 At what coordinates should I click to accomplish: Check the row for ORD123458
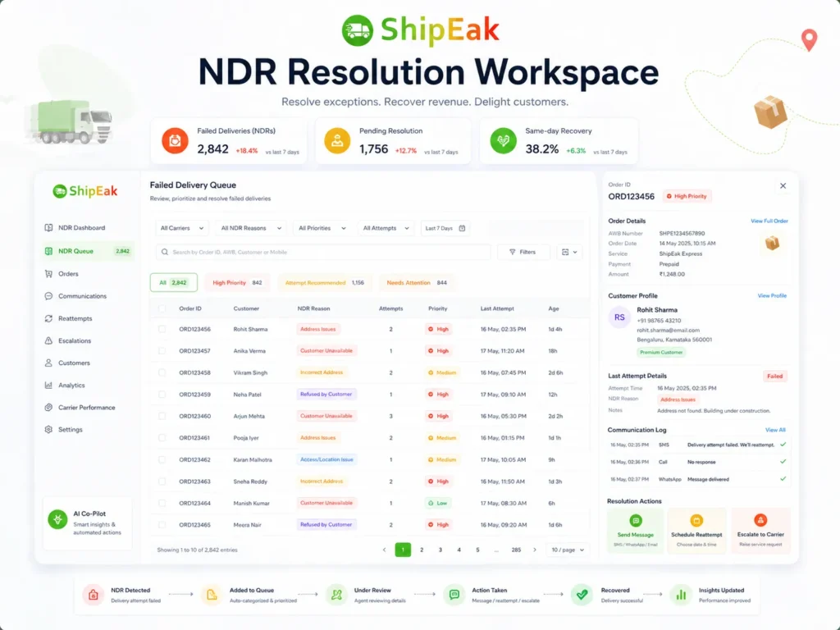[x=162, y=373]
